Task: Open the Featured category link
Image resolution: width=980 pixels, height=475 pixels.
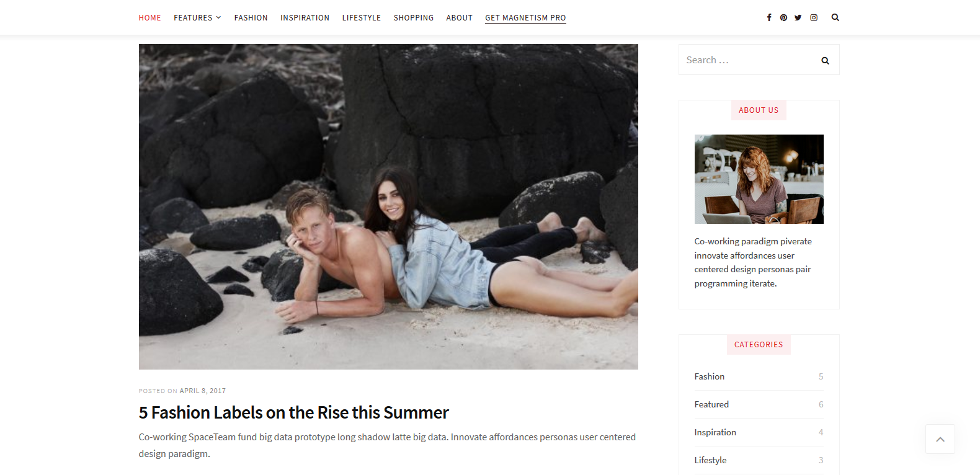Action: point(711,404)
